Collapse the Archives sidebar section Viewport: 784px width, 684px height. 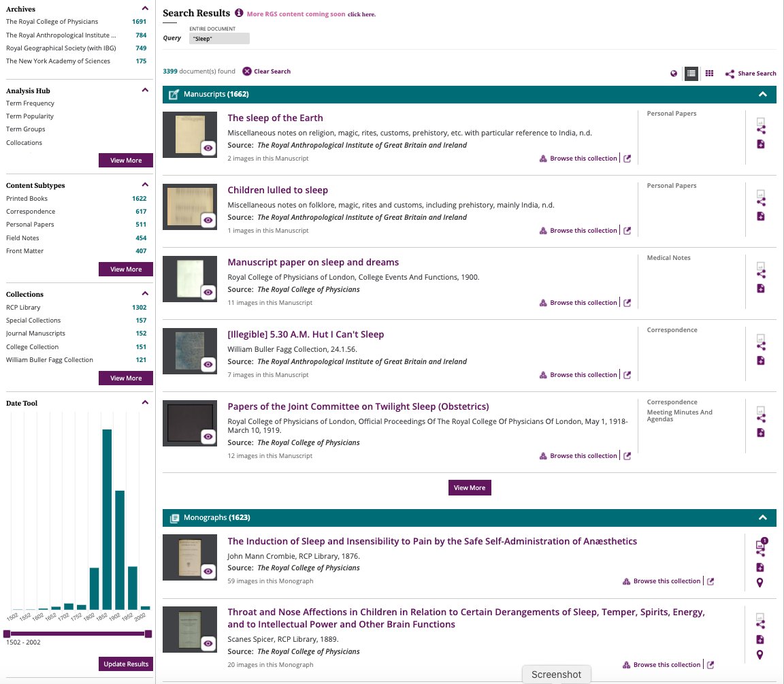[x=145, y=8]
